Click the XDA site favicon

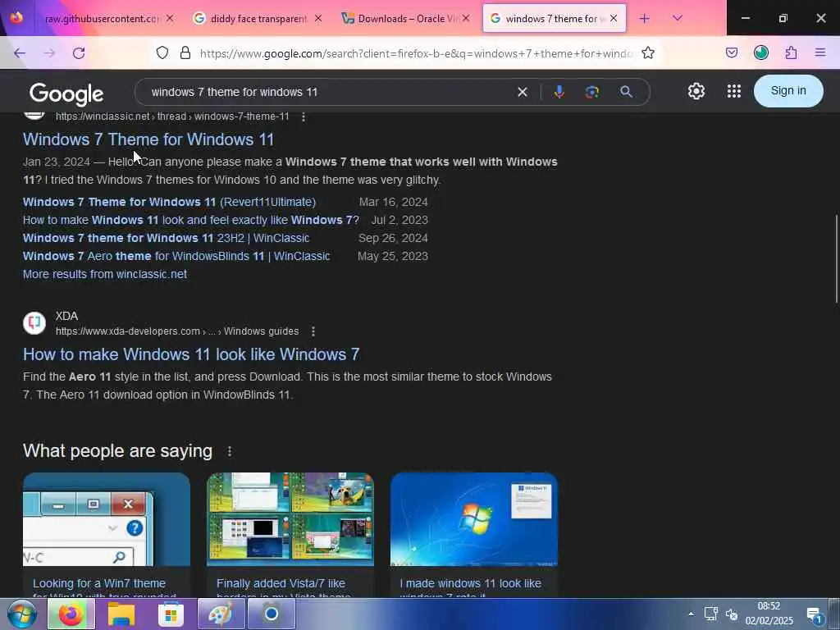pos(34,323)
